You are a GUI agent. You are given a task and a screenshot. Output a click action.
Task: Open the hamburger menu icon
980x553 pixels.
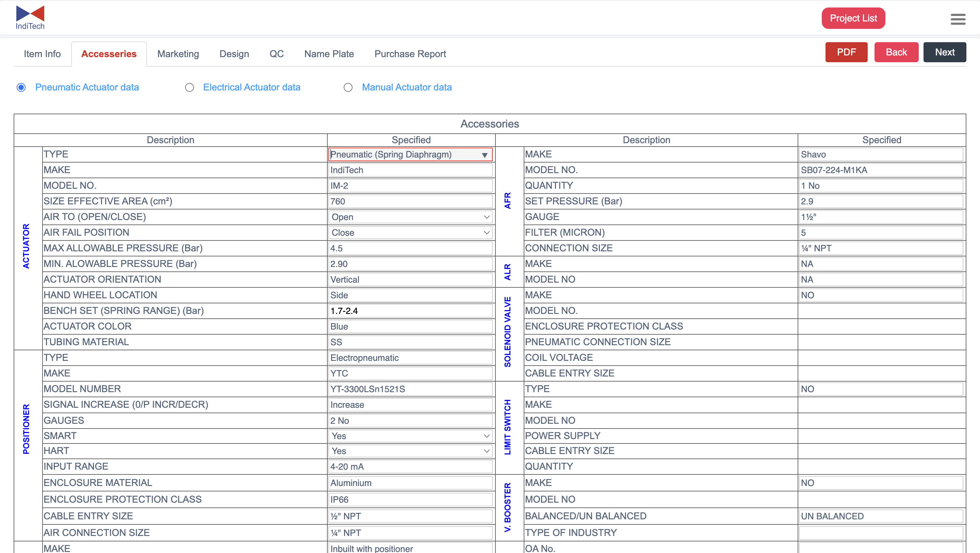point(958,19)
